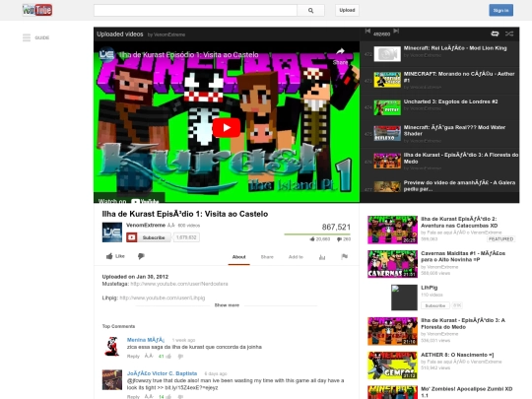Open the video statistics chart icon
This screenshot has height=399, width=532.
pyautogui.click(x=322, y=257)
